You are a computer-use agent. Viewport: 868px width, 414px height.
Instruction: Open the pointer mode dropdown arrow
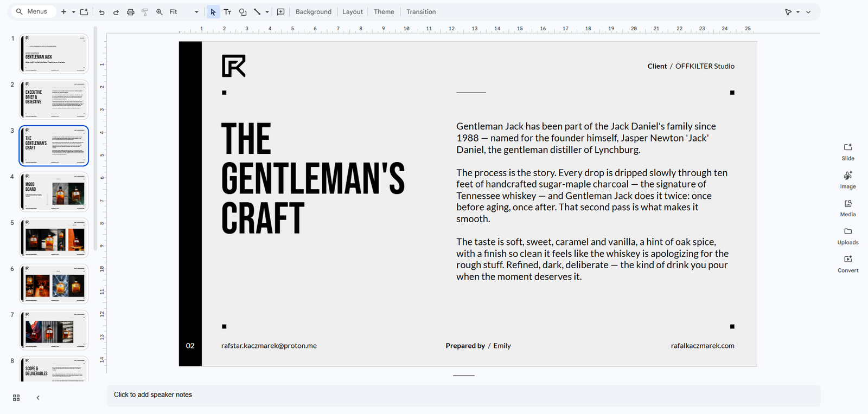798,12
